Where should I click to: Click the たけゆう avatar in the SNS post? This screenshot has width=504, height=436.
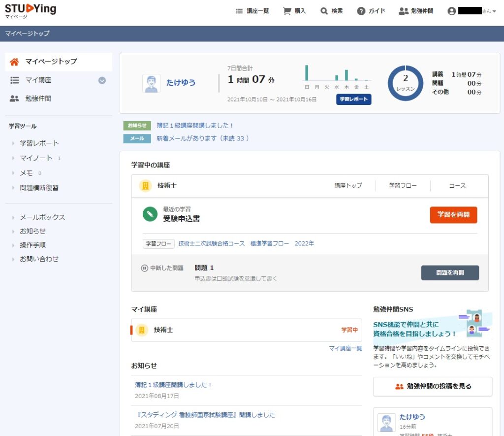click(386, 423)
